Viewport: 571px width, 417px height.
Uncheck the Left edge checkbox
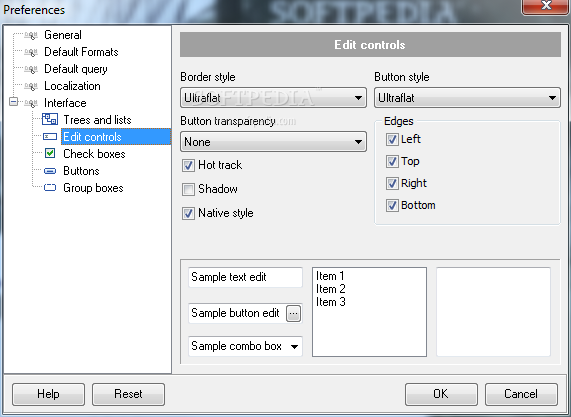(x=392, y=139)
